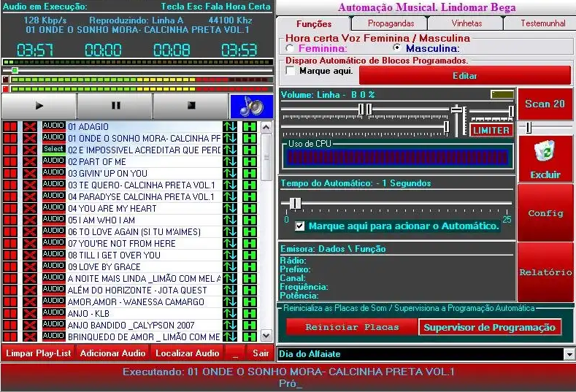Select song ALÉM DO HORIZONTE - JOTA QUEST
Image resolution: width=576 pixels, height=392 pixels.
click(x=137, y=291)
